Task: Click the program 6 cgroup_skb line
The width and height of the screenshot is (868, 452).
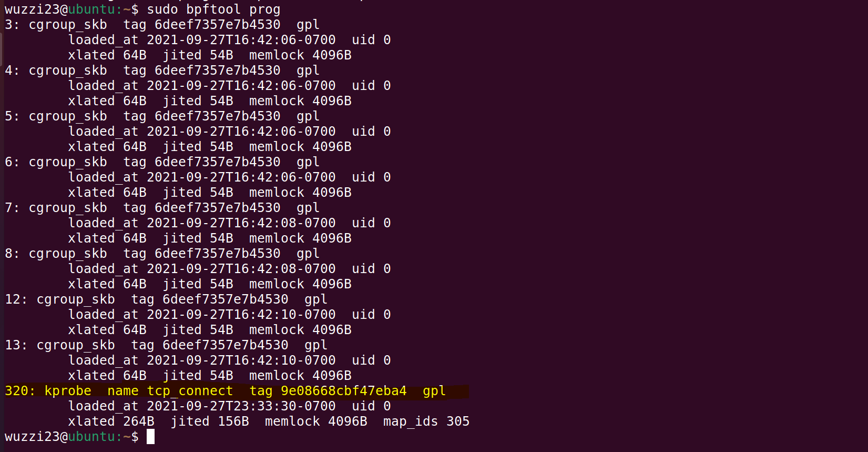Action: click(162, 162)
